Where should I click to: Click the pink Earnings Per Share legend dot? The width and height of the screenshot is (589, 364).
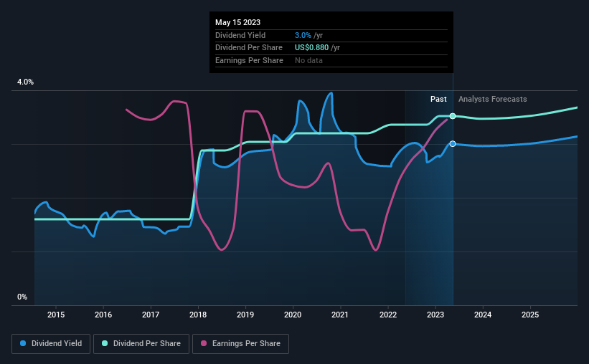(204, 343)
